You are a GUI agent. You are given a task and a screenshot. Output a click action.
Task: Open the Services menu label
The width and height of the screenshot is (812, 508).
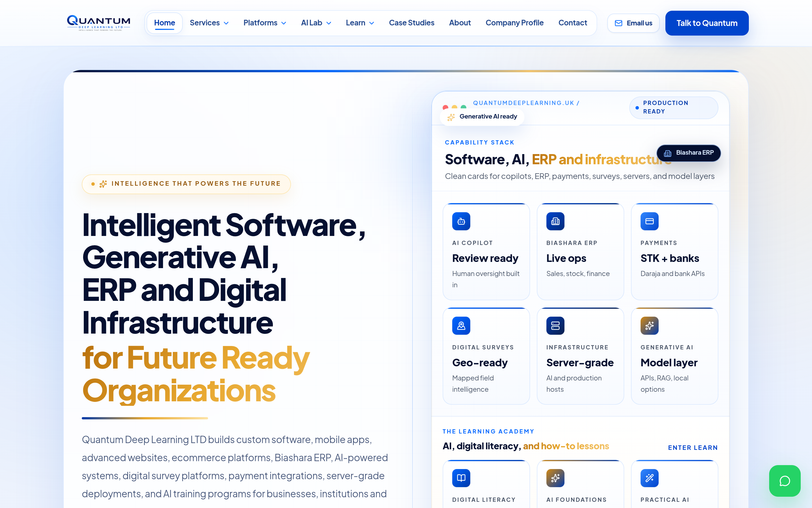205,23
